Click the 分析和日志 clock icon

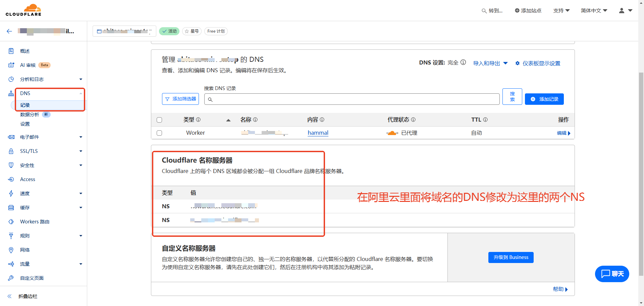11,79
